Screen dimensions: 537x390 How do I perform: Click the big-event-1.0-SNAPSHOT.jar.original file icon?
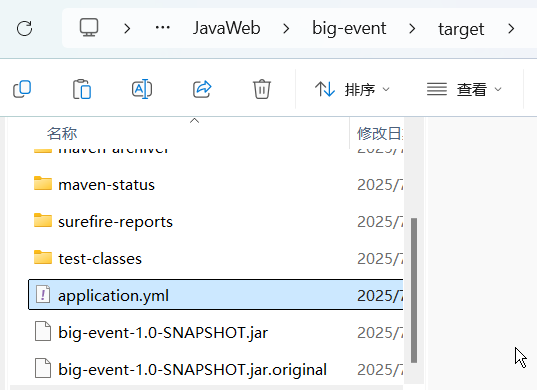point(43,368)
